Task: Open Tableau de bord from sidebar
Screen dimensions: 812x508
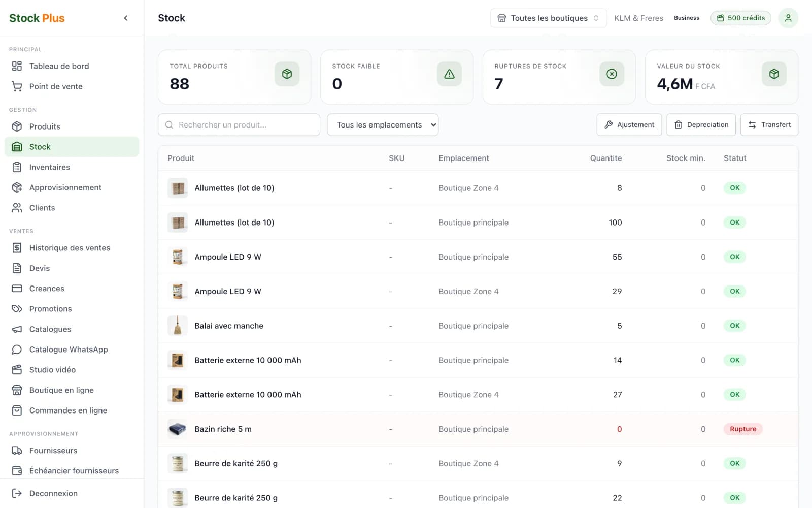Action: point(72,66)
